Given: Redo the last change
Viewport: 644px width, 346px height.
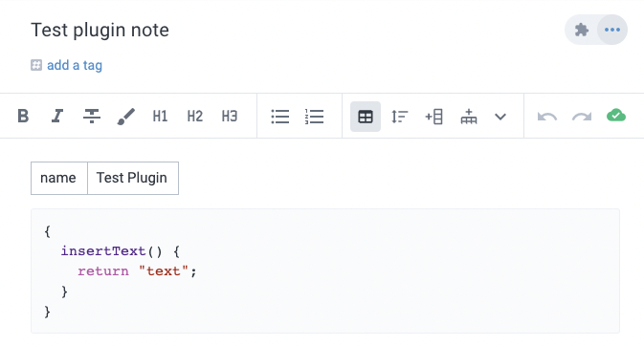Looking at the screenshot, I should [582, 117].
